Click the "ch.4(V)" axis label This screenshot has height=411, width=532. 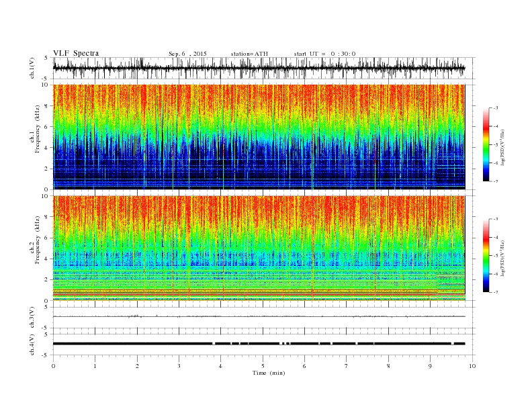[x=32, y=345]
